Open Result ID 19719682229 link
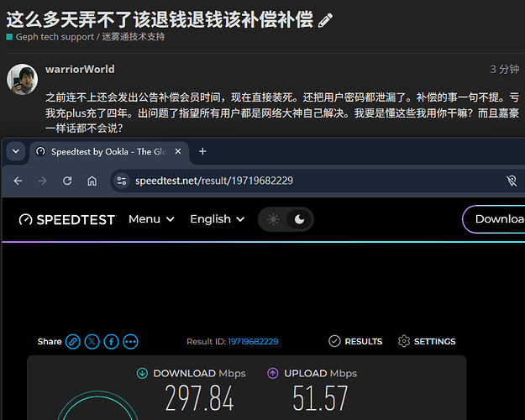The height and width of the screenshot is (420, 525). [253, 342]
